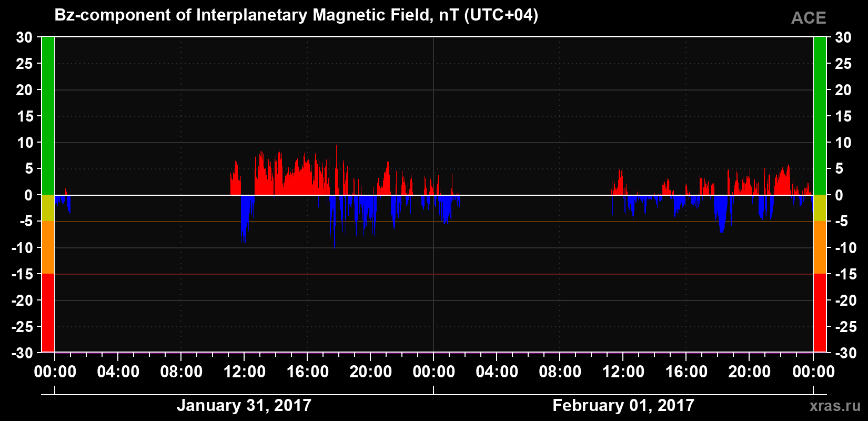Click the orange band on the right scale
Viewport: 868px width, 421px height.
tap(820, 247)
